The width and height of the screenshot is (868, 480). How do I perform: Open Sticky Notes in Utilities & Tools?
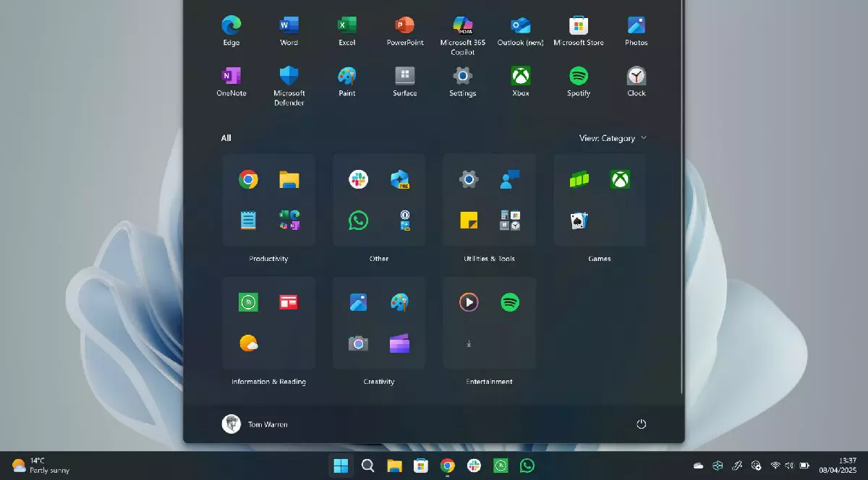coord(469,220)
